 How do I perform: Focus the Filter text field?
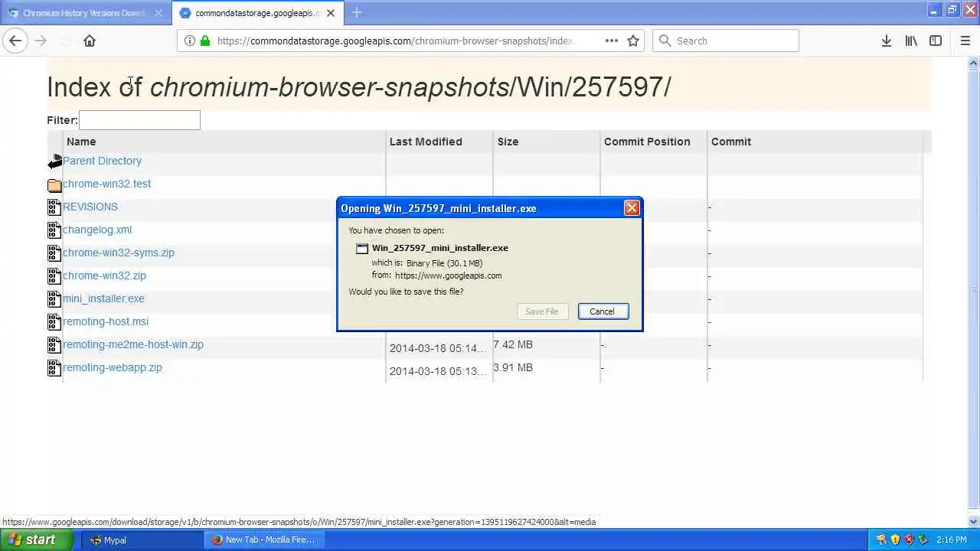point(139,120)
